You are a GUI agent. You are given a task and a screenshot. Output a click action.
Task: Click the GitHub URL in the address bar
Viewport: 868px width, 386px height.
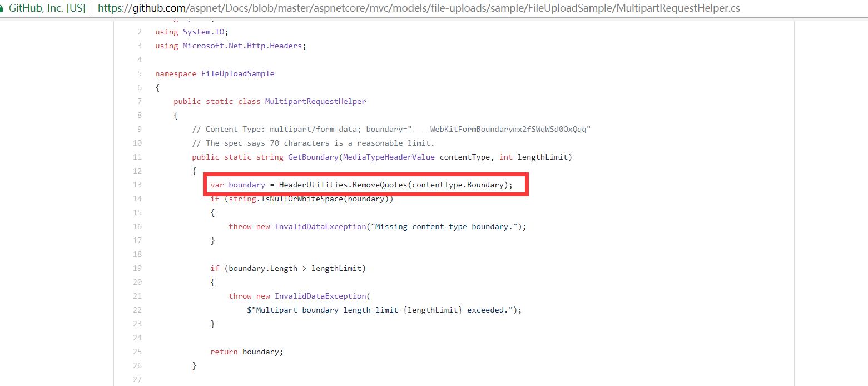(419, 8)
